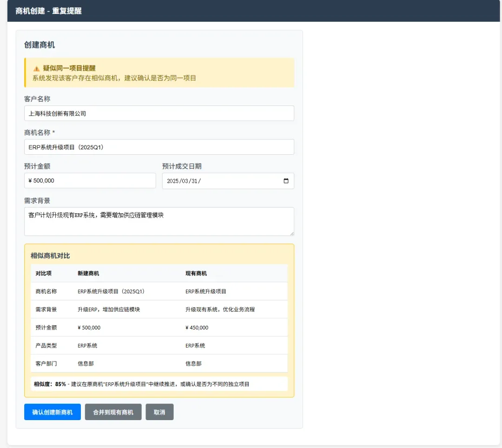Click the 新建商机 column header
The height and width of the screenshot is (448, 502).
pyautogui.click(x=88, y=273)
